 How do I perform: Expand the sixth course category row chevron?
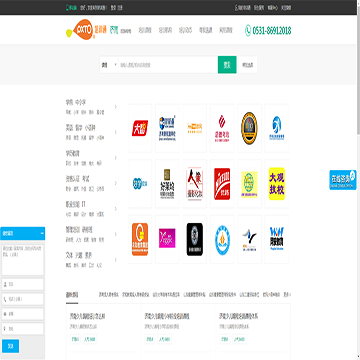116,234
